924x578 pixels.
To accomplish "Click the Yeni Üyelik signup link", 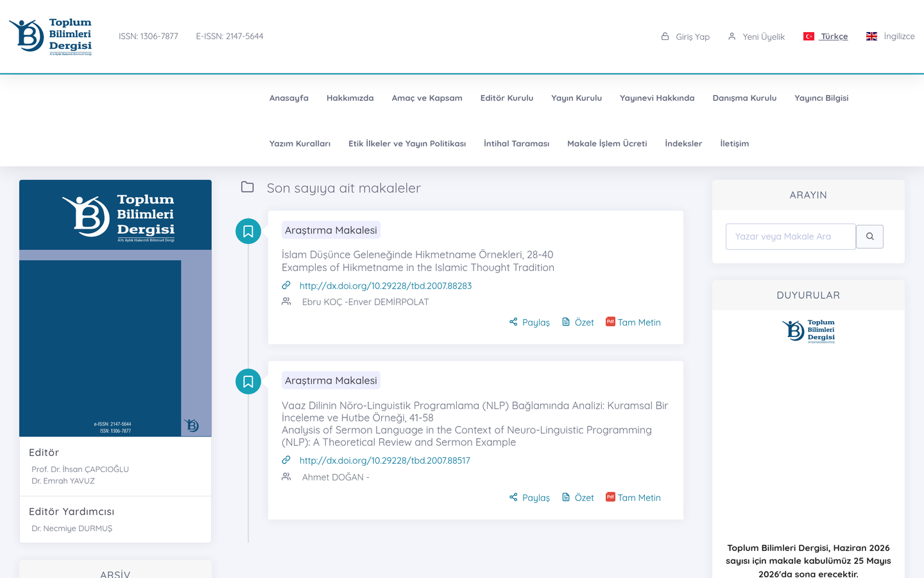I will [764, 37].
